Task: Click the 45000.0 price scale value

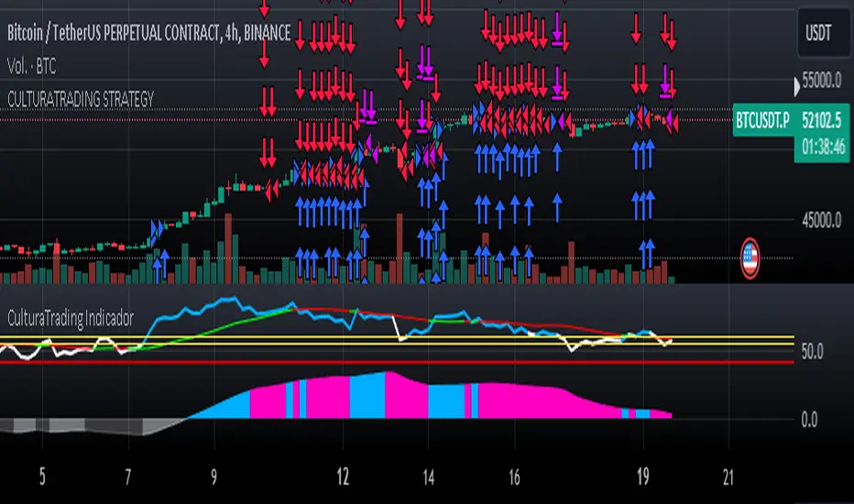Action: click(x=821, y=221)
